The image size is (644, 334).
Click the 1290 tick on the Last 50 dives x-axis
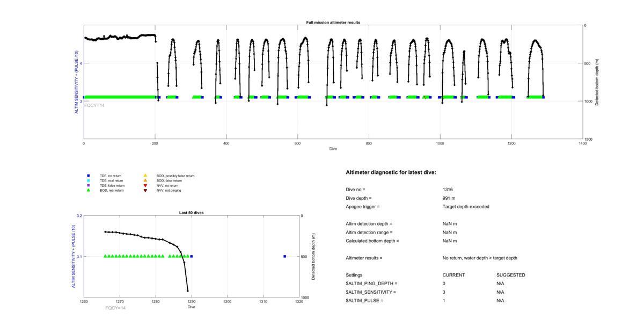pos(191,302)
